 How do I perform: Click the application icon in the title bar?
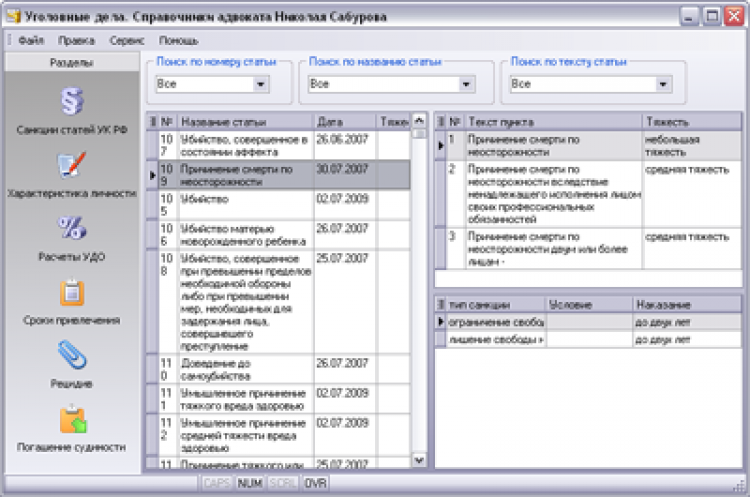(x=14, y=16)
